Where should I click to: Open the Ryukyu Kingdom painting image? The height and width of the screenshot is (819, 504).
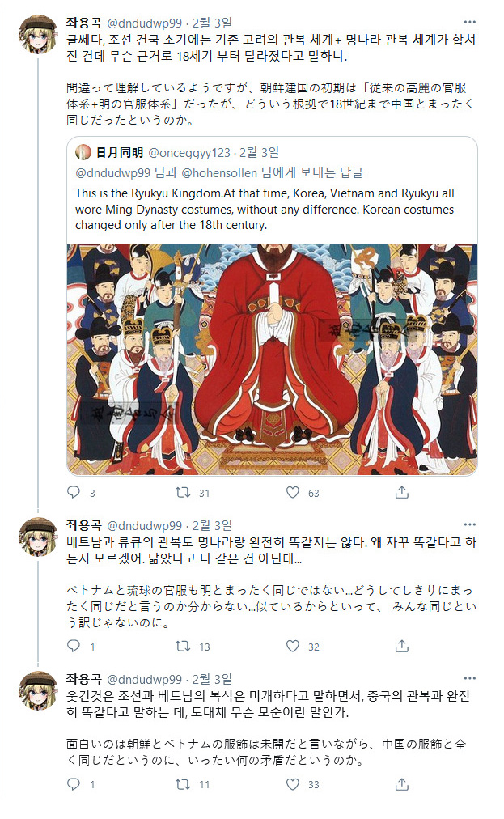[x=272, y=359]
